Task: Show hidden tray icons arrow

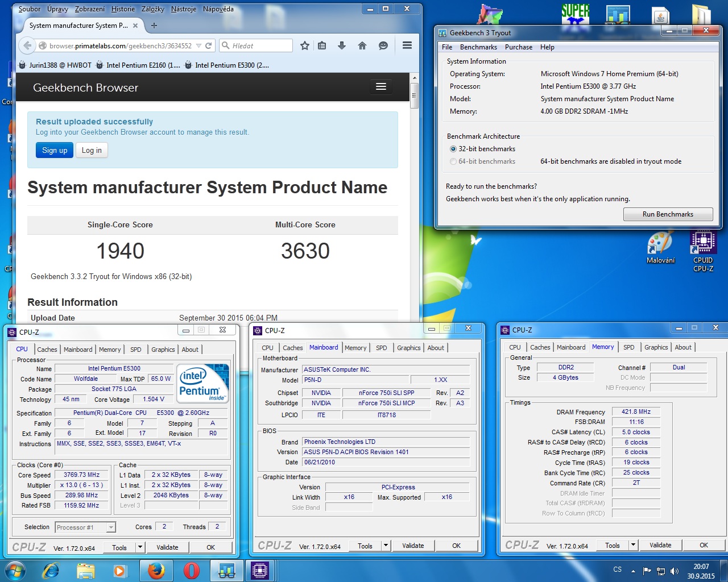Action: [633, 571]
